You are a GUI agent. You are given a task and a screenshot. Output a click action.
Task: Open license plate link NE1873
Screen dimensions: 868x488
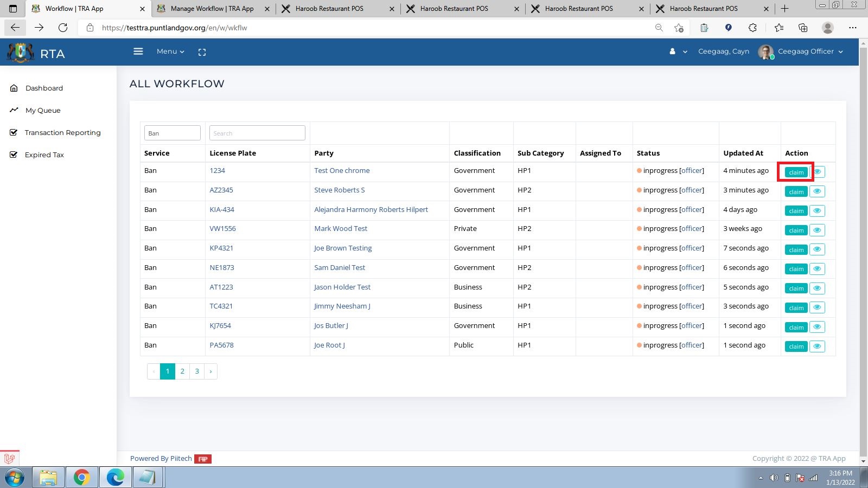(x=222, y=267)
